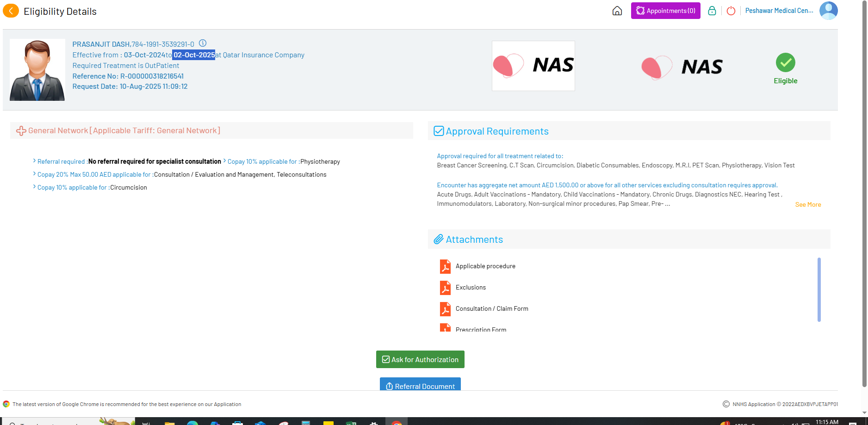868x425 pixels.
Task: Select Required Treatment is OutPatient line
Action: 126,66
